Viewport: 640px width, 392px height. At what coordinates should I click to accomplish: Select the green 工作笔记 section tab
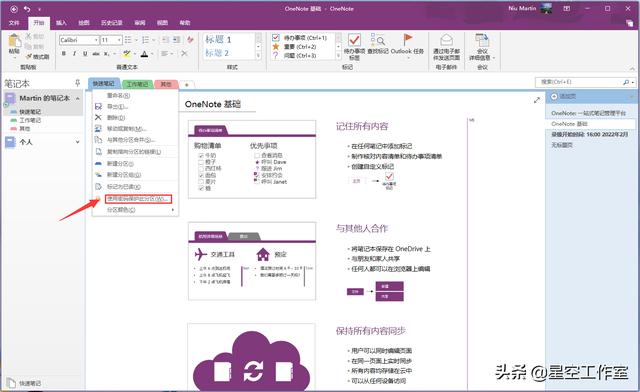(137, 84)
